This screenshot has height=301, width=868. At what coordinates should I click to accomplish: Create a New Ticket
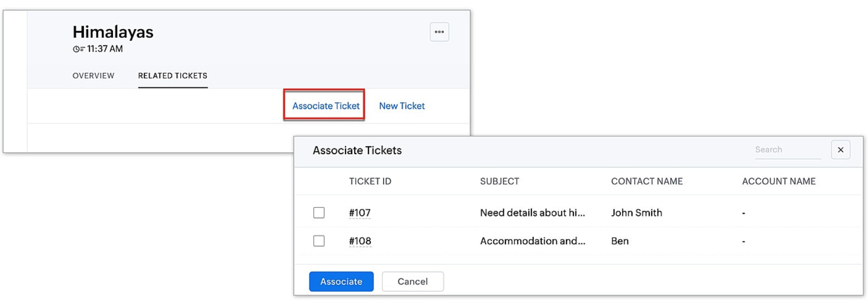[x=401, y=106]
